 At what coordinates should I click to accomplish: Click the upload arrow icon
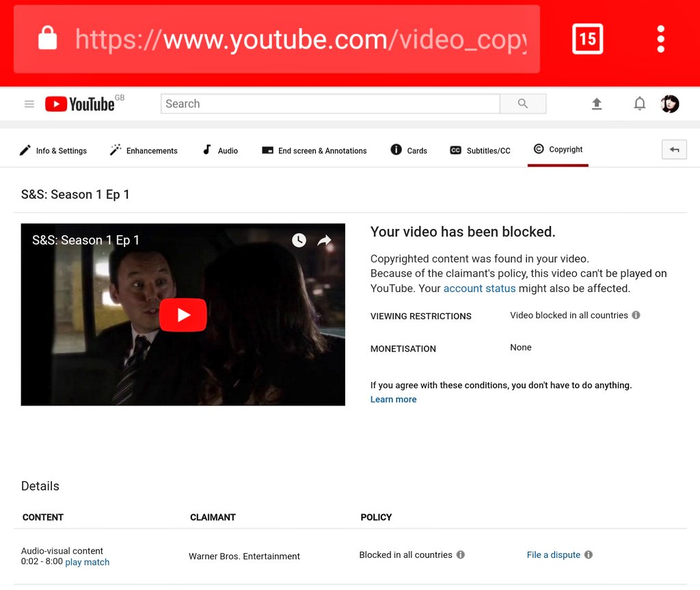click(x=596, y=104)
